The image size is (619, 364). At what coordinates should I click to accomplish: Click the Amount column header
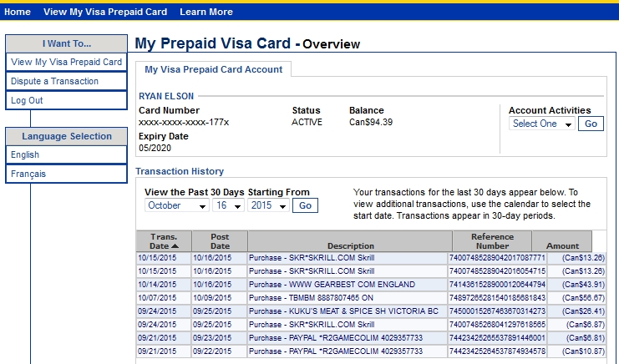[562, 246]
